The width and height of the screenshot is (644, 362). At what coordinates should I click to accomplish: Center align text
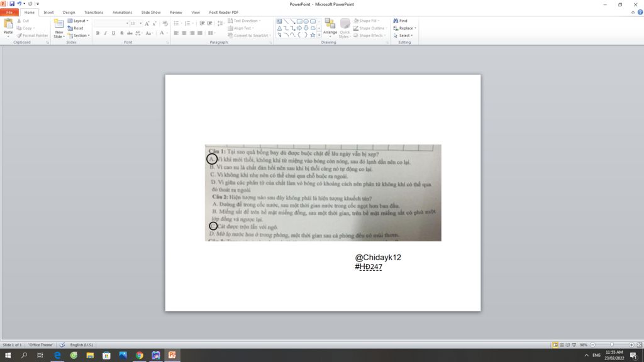[x=184, y=33]
